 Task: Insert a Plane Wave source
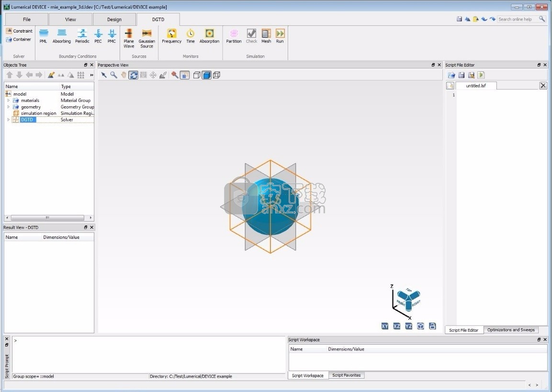129,38
